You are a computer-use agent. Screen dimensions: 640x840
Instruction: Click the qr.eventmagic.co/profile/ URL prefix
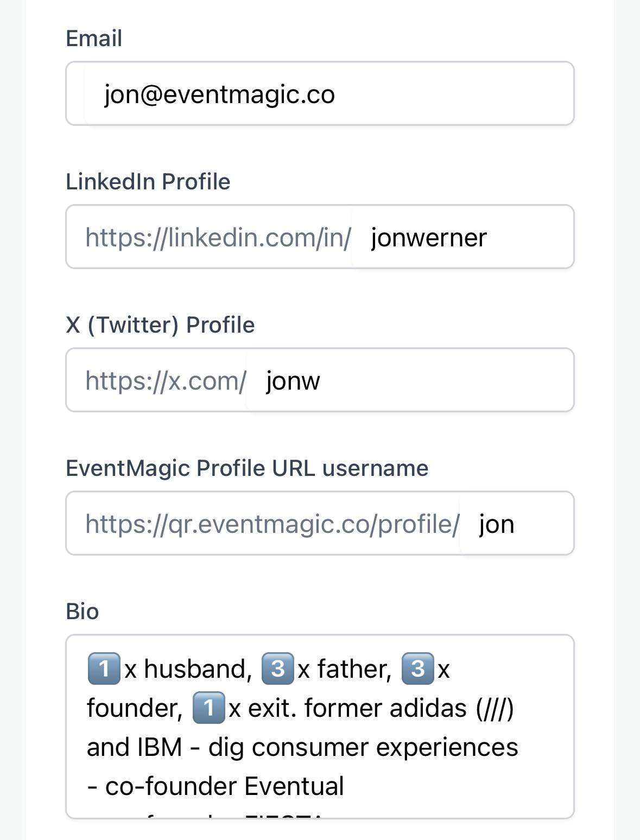point(273,524)
